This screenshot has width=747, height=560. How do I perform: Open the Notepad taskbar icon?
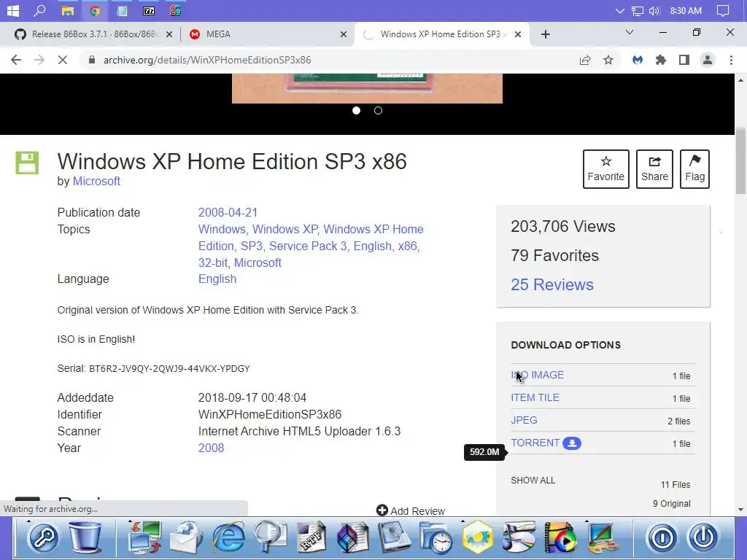pyautogui.click(x=122, y=10)
